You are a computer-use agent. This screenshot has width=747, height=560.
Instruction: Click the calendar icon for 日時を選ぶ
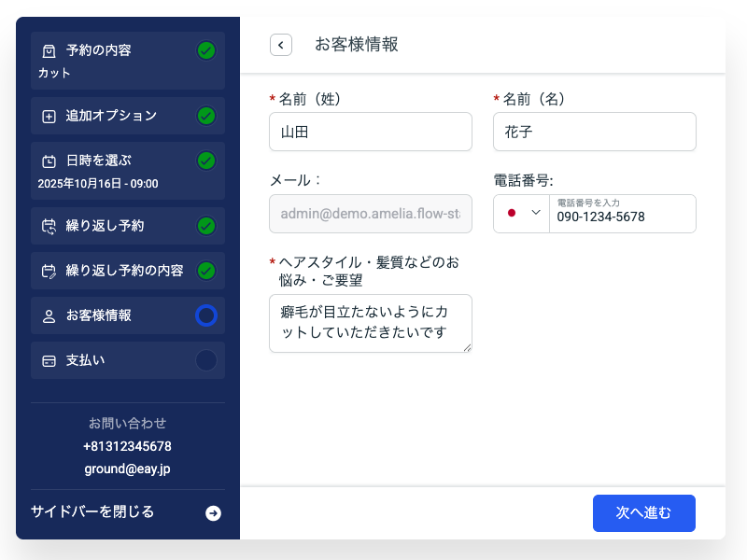pyautogui.click(x=49, y=161)
